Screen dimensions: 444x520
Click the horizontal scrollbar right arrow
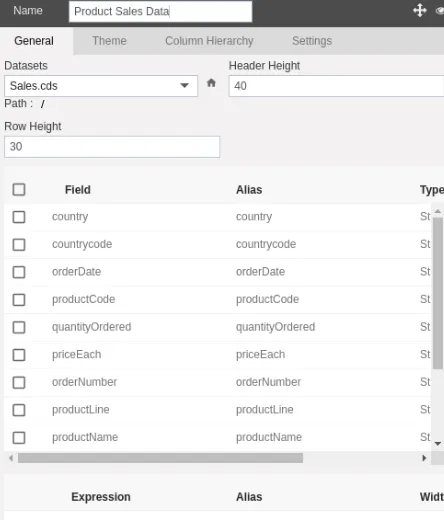tap(424, 458)
